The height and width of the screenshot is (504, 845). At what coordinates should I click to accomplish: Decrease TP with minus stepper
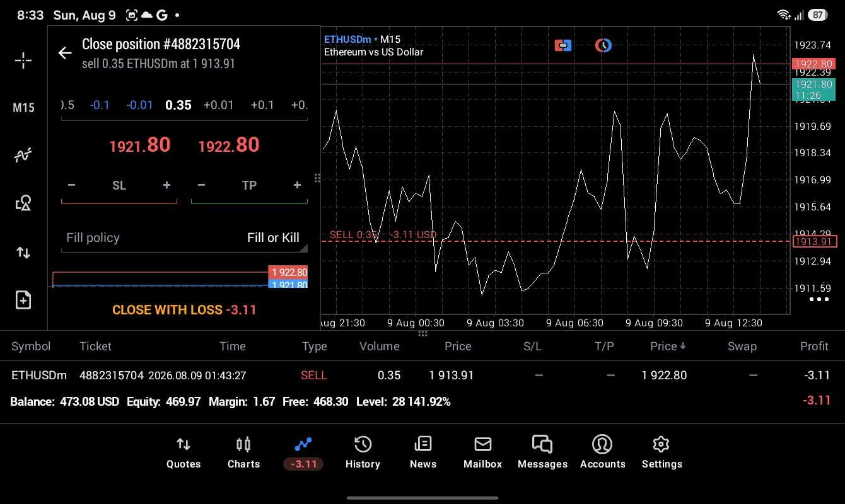(201, 185)
